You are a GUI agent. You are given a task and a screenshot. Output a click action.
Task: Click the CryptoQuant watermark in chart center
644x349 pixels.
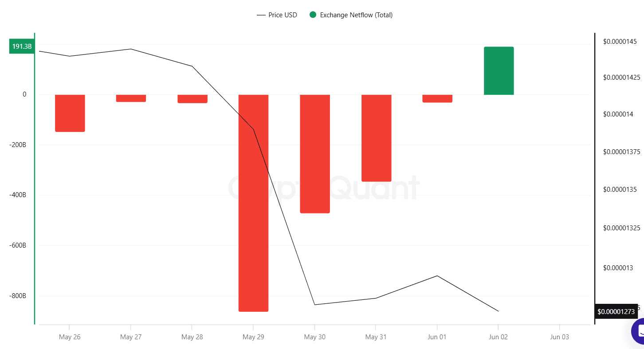click(x=324, y=188)
